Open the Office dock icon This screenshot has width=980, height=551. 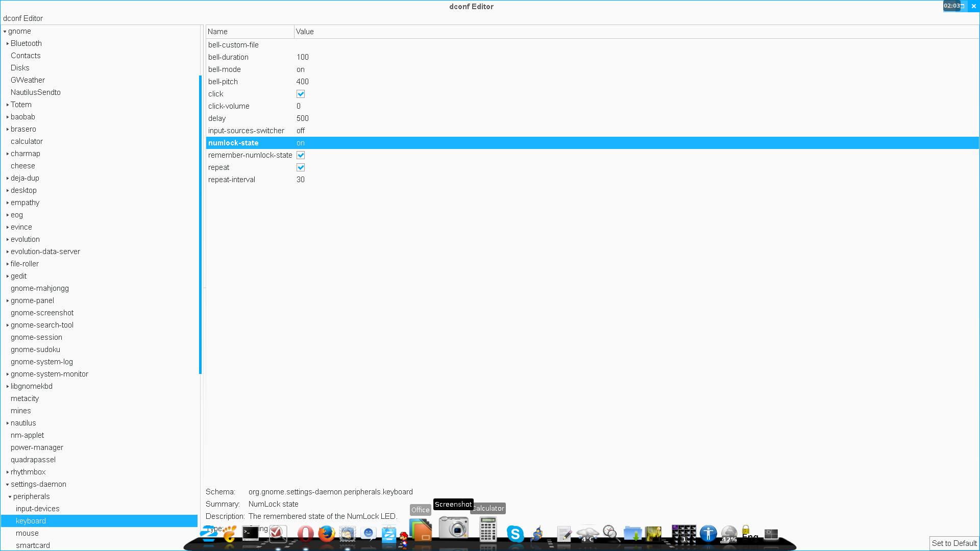tap(421, 530)
